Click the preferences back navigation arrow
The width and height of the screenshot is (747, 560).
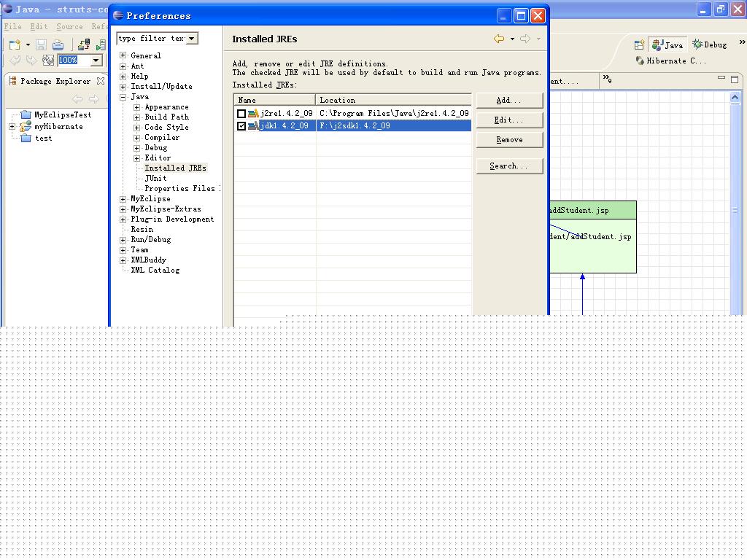click(499, 39)
